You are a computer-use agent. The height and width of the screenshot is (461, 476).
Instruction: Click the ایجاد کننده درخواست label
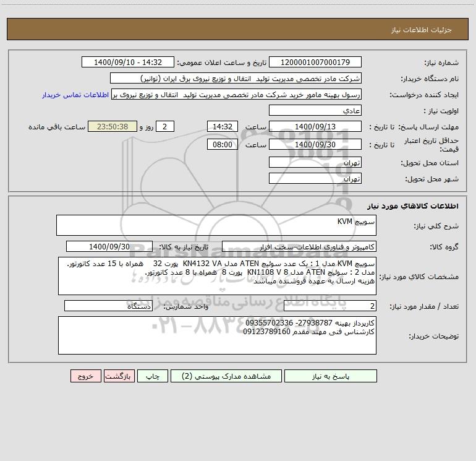pos(424,95)
